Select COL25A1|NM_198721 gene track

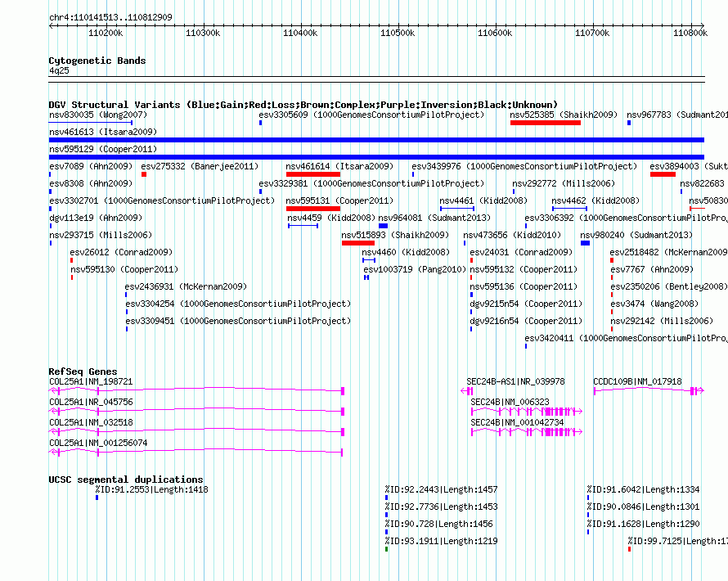click(x=197, y=391)
